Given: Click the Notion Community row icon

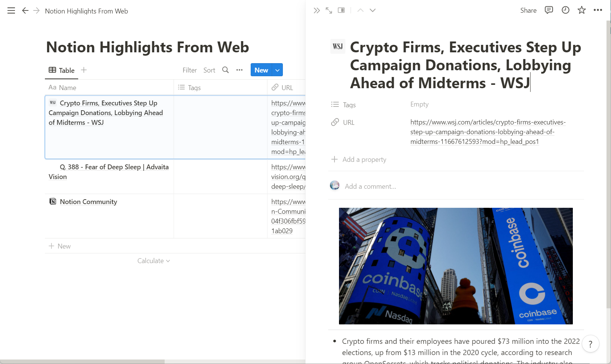Looking at the screenshot, I should [53, 201].
